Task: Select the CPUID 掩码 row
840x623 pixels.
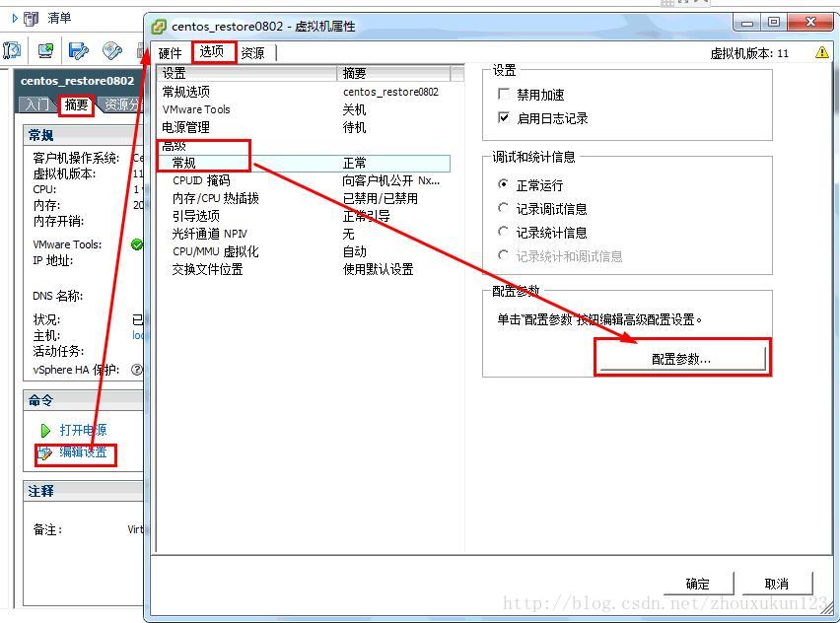Action: coord(304,180)
